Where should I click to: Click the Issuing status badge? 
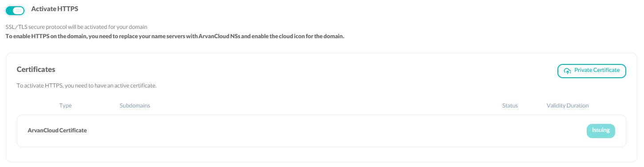pos(600,131)
